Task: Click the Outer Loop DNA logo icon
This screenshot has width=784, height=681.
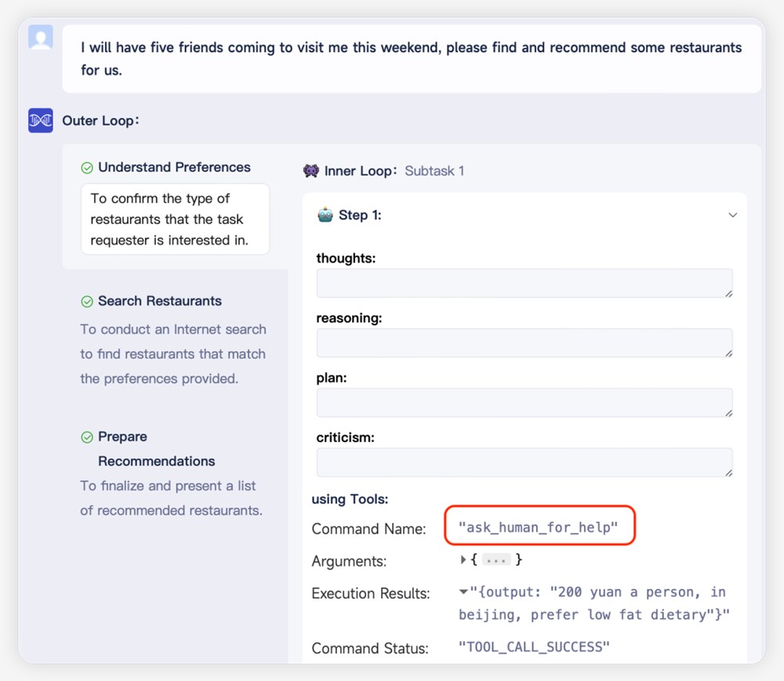Action: tap(41, 121)
